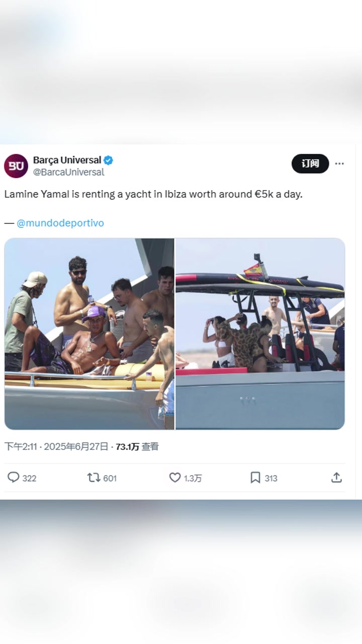Open the Barça Universal profile avatar
This screenshot has height=644, width=362.
click(16, 166)
